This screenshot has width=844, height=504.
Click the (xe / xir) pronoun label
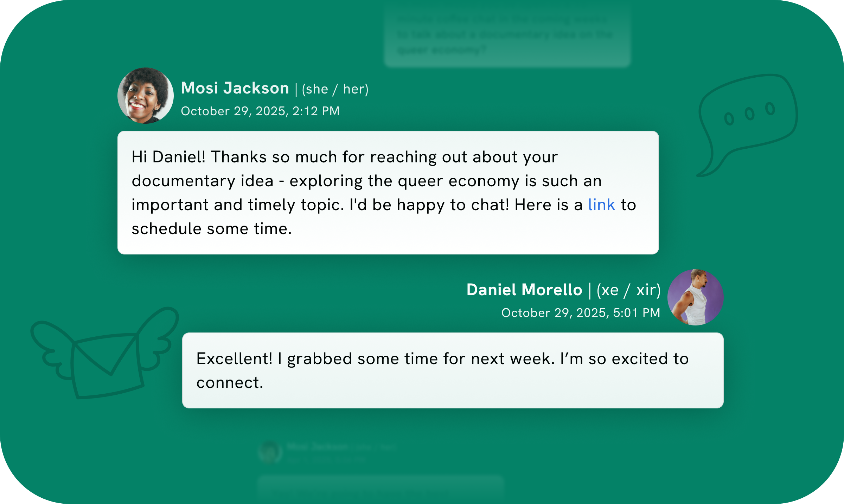(629, 290)
